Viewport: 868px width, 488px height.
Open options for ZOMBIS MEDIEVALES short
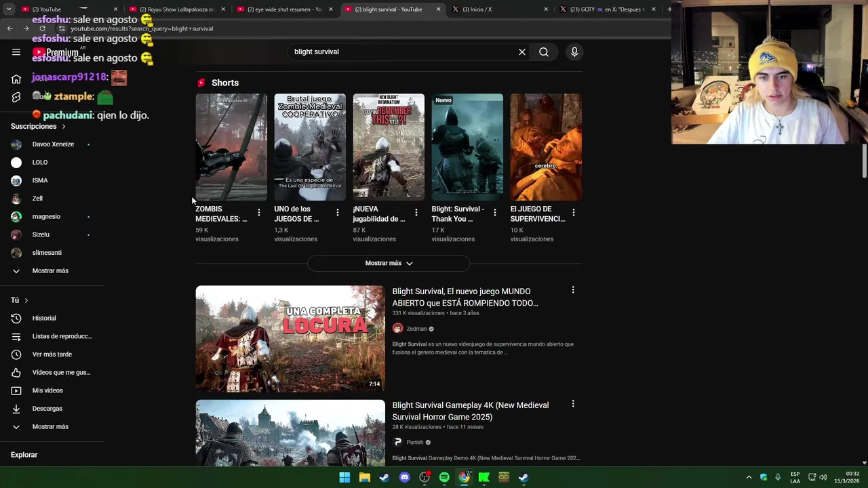pyautogui.click(x=259, y=213)
